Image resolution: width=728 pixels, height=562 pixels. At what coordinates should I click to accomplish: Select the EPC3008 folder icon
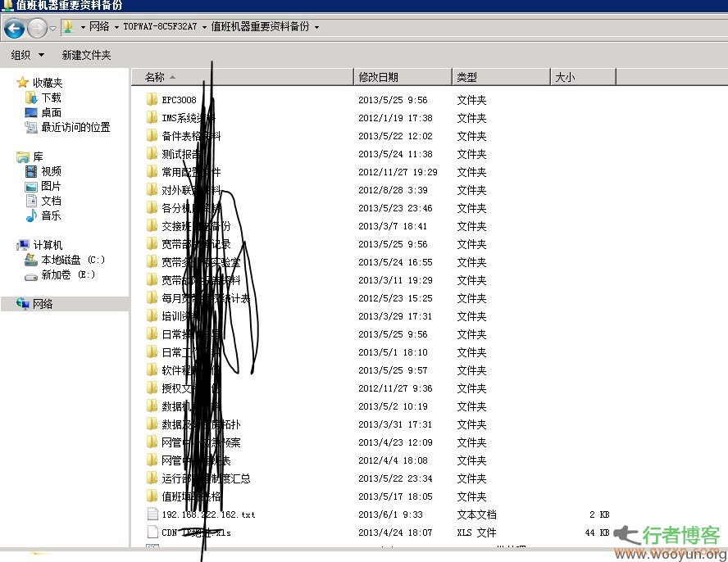(152, 99)
